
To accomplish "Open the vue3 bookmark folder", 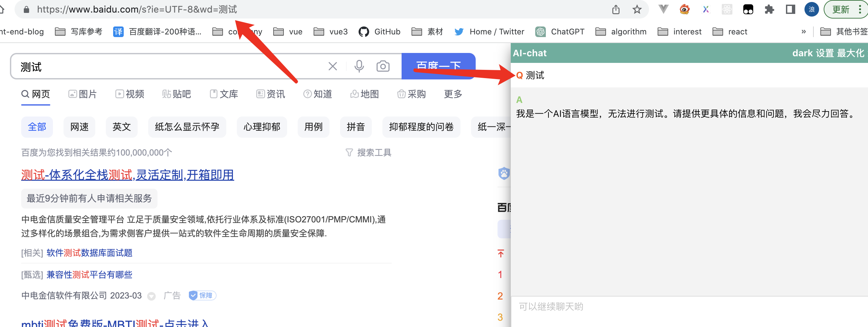I will tap(330, 32).
